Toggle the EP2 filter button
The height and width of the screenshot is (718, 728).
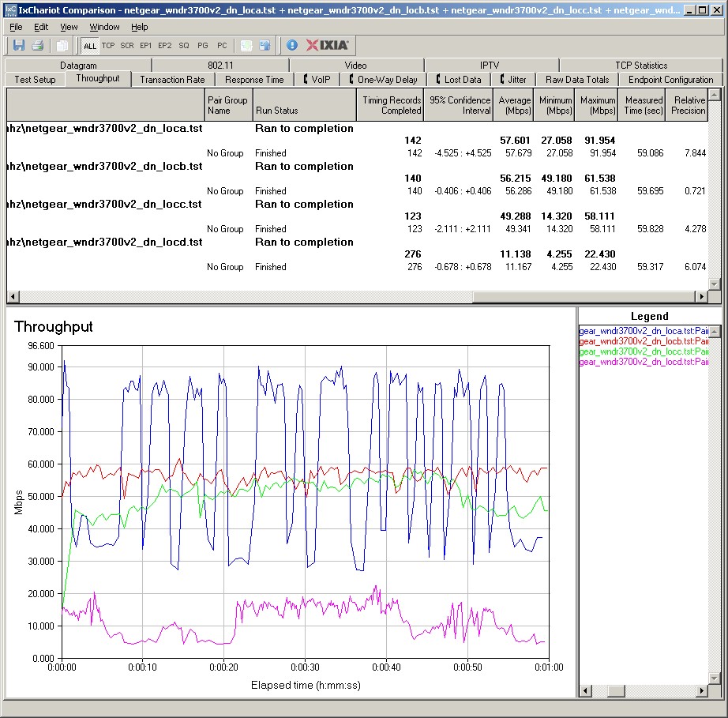coord(165,46)
